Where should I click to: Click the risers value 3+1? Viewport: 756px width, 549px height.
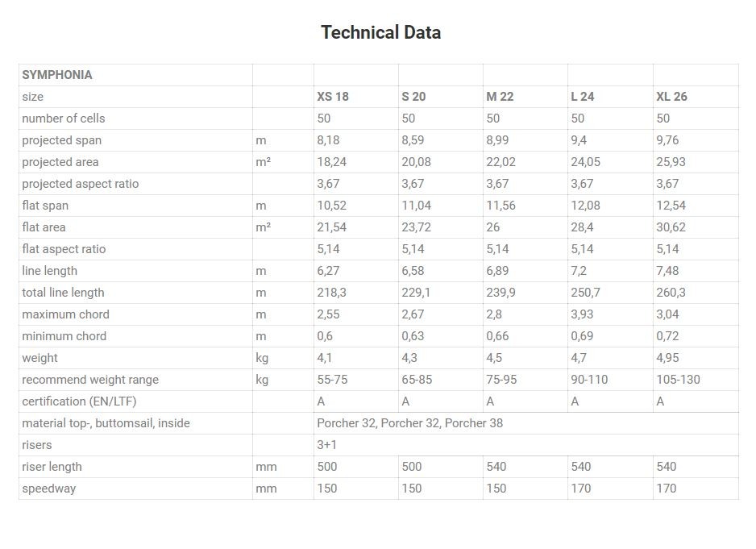[x=327, y=445]
